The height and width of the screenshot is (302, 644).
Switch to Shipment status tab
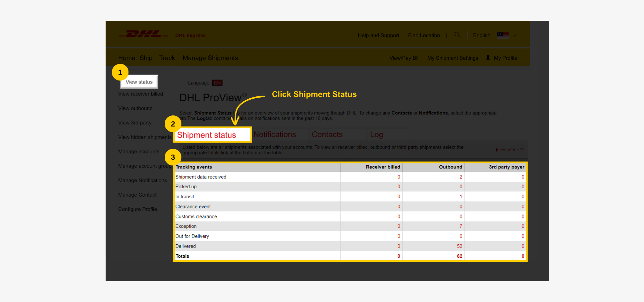[213, 135]
